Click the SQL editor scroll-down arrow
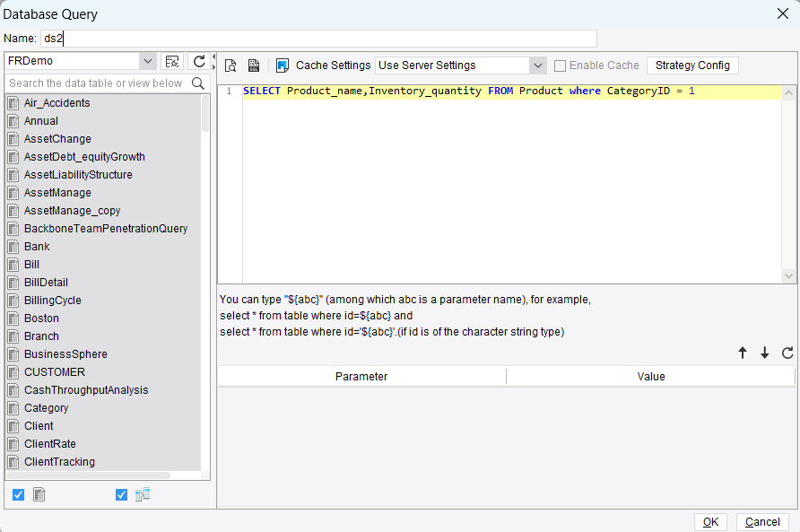 (x=788, y=276)
